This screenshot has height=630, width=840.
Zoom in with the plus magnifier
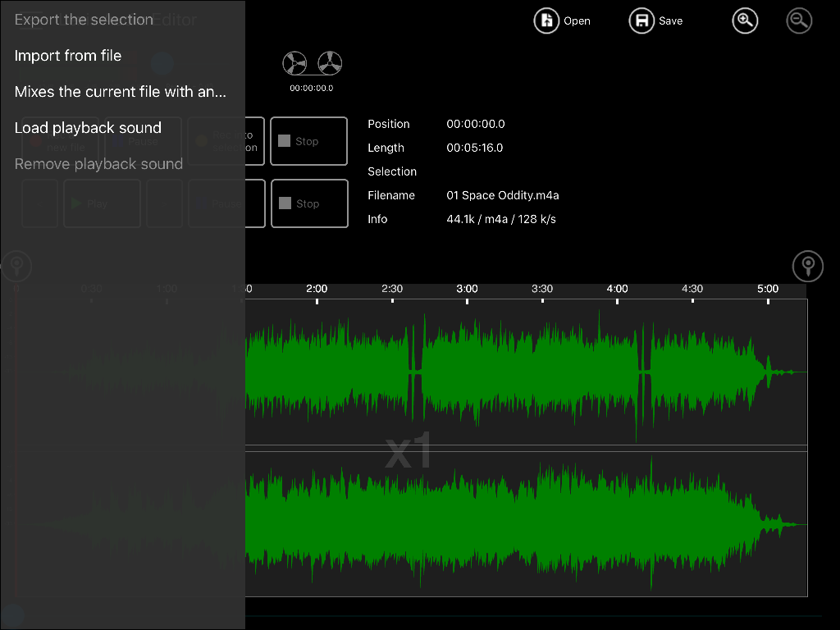pos(745,21)
